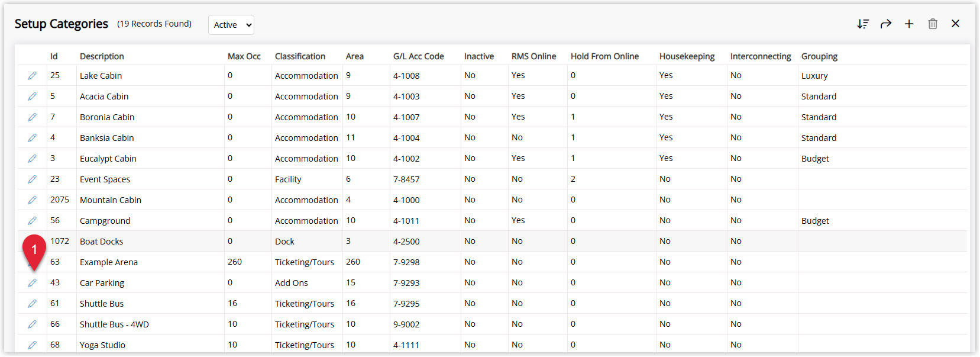Select the Campground description cell
Screen dimensions: 980x357
[105, 221]
